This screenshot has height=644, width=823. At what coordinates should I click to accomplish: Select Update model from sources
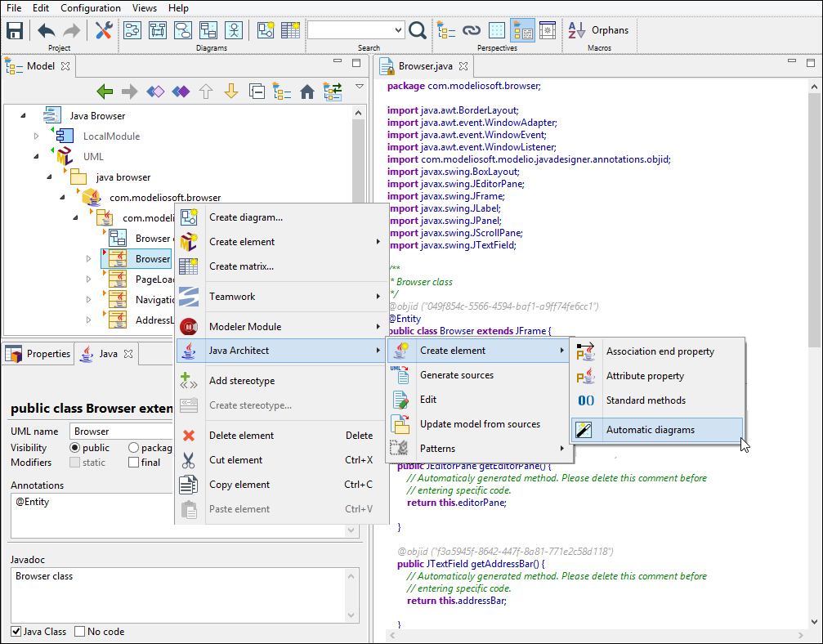coord(479,424)
